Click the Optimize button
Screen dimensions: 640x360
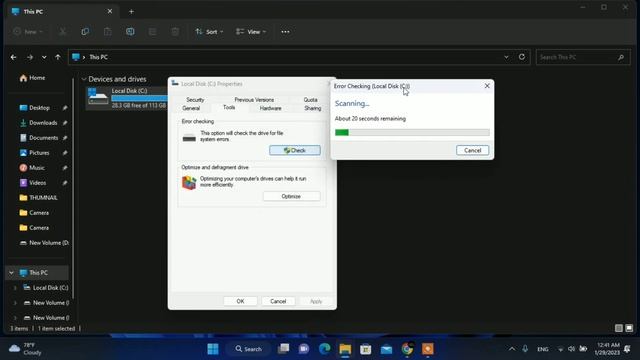pos(291,196)
